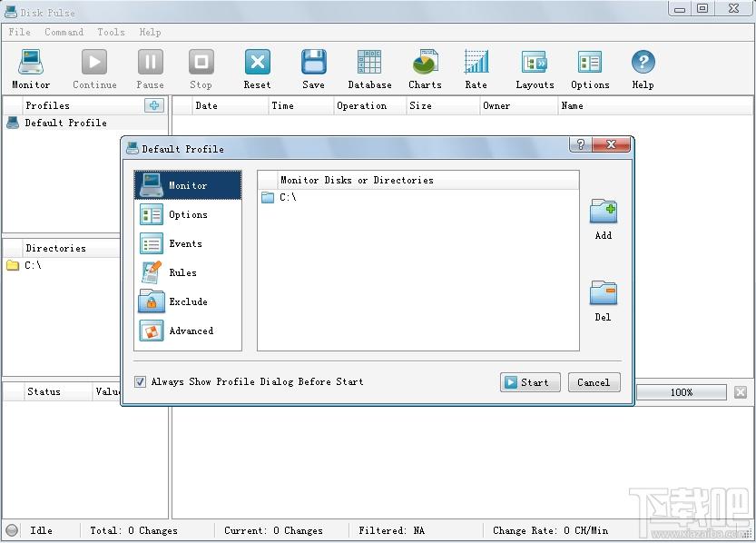Click the Size column header

[443, 105]
